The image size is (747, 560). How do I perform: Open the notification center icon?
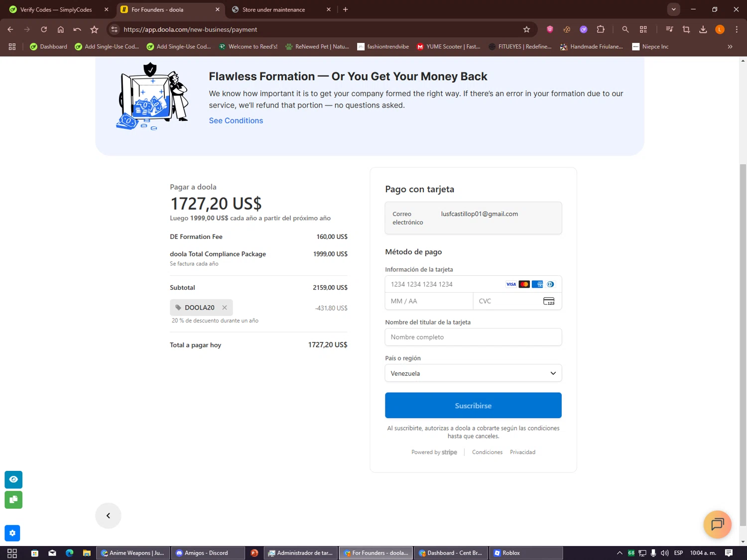pos(729,553)
